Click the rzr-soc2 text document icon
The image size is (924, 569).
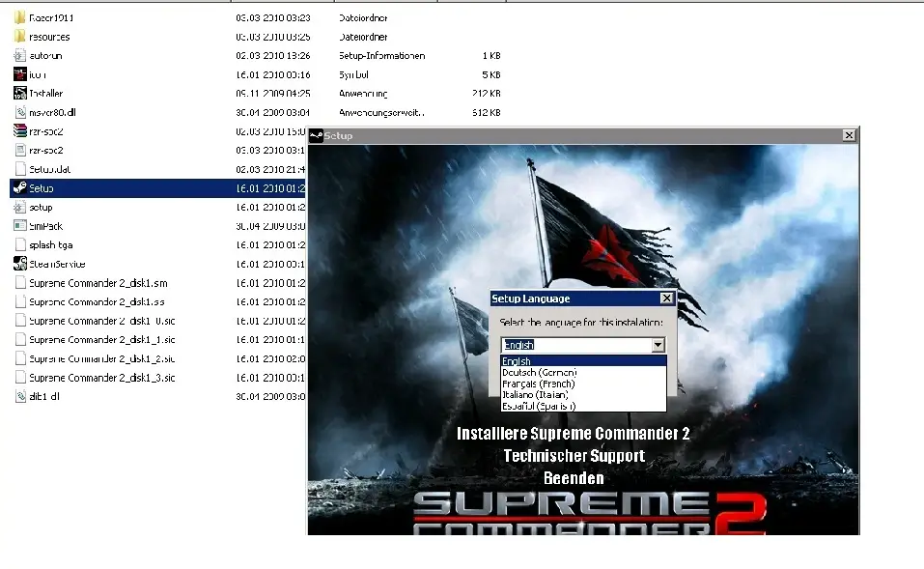pos(20,150)
